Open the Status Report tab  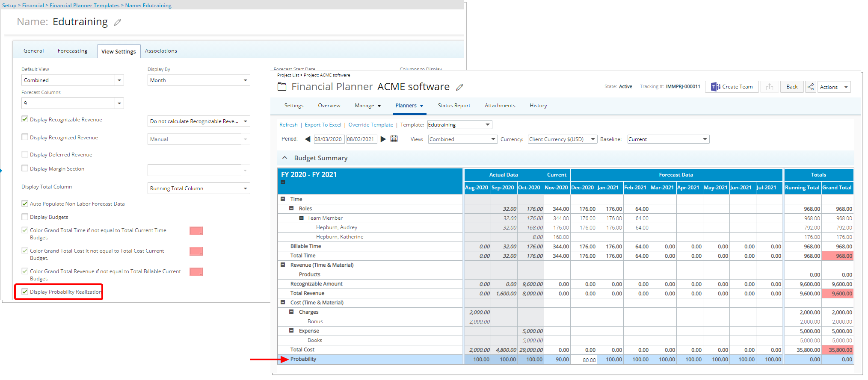pyautogui.click(x=454, y=106)
